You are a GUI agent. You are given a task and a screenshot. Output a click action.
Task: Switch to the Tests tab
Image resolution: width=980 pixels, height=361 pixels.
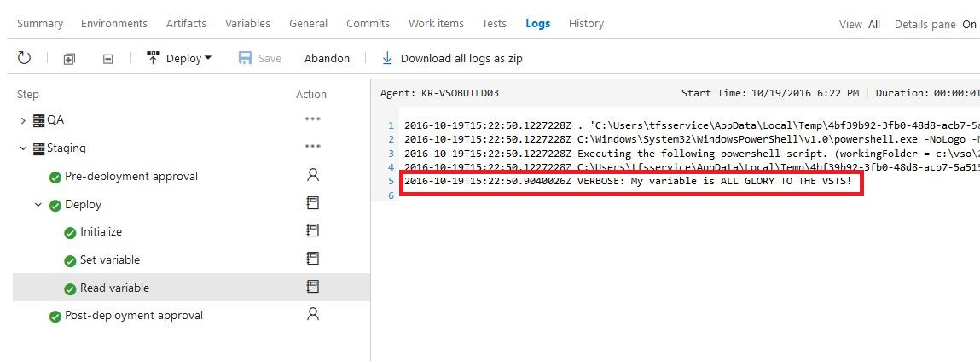click(x=495, y=24)
